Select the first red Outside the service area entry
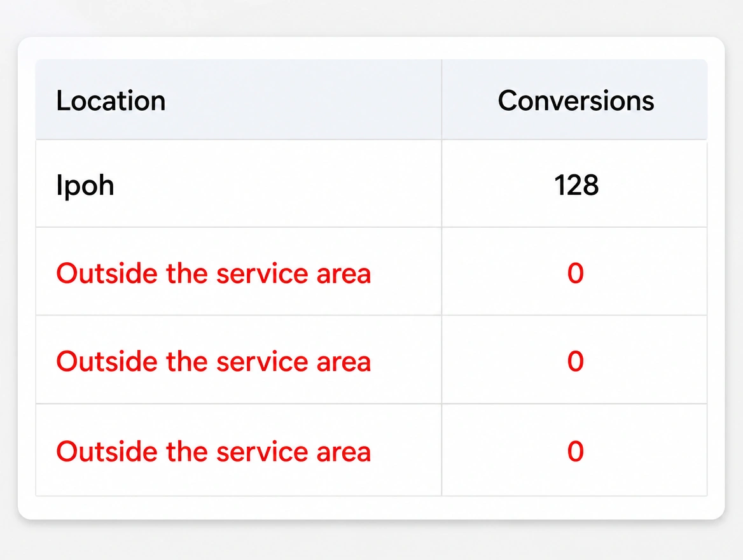Image resolution: width=743 pixels, height=560 pixels. tap(213, 274)
